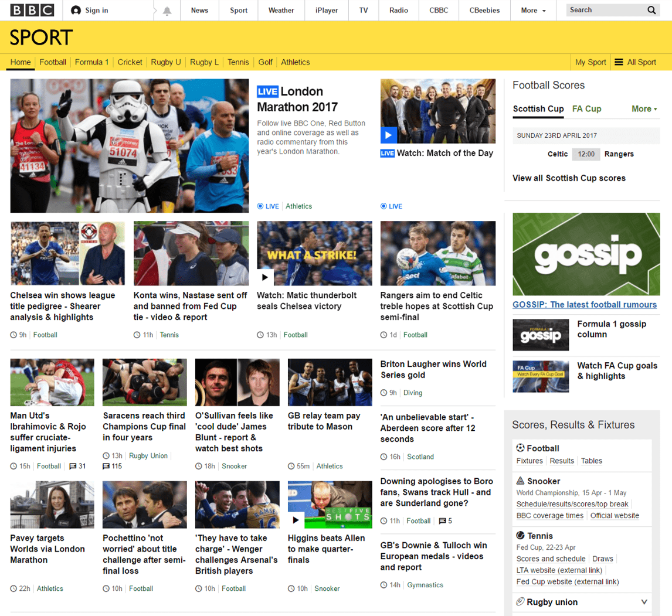Open Formula 1 gossip column
Screen dimensions: 672x616
click(x=612, y=329)
